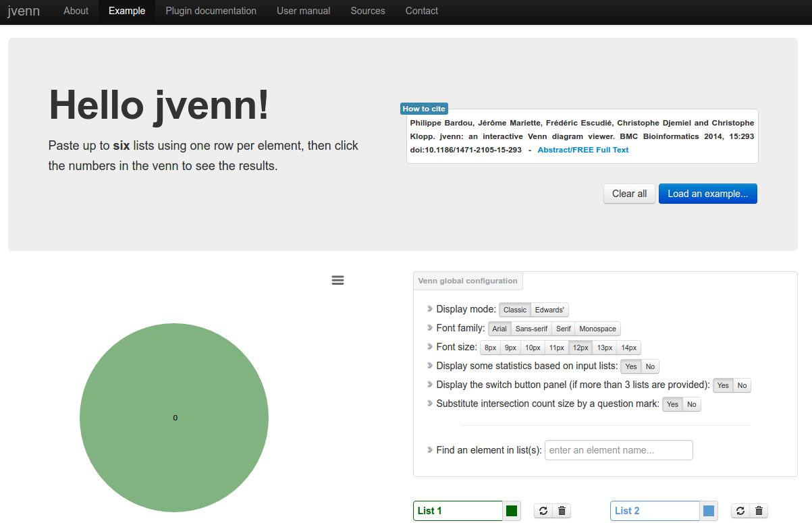812x523 pixels.
Task: Click the Clear all button
Action: click(x=629, y=194)
